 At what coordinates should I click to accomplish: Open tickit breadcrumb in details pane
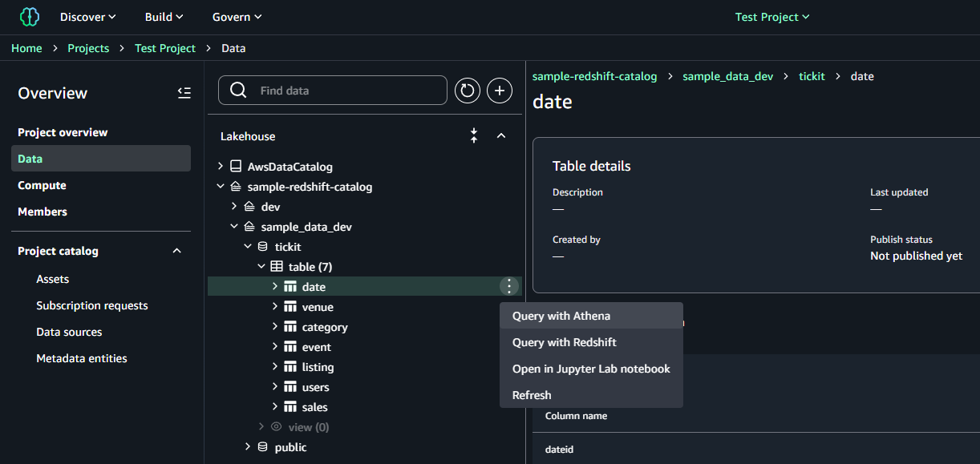(812, 76)
